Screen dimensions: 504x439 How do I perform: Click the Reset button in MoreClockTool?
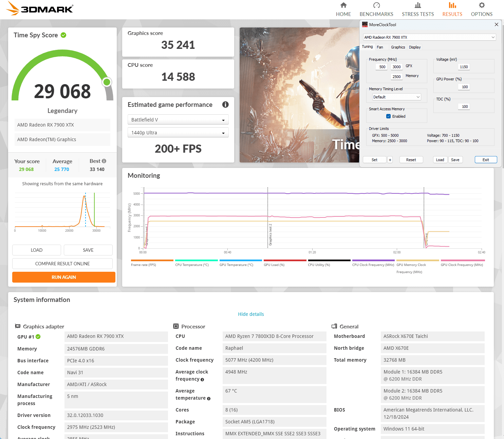(x=411, y=160)
